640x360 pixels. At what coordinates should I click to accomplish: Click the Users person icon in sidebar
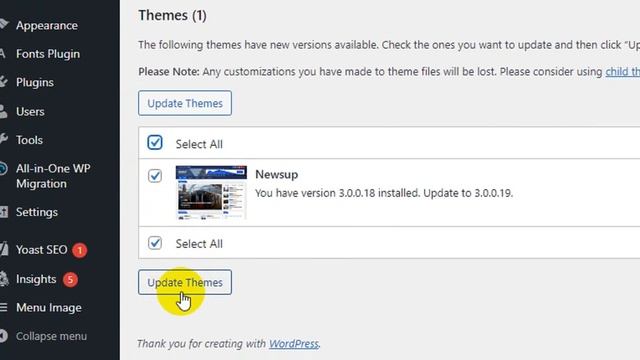pyautogui.click(x=3, y=111)
